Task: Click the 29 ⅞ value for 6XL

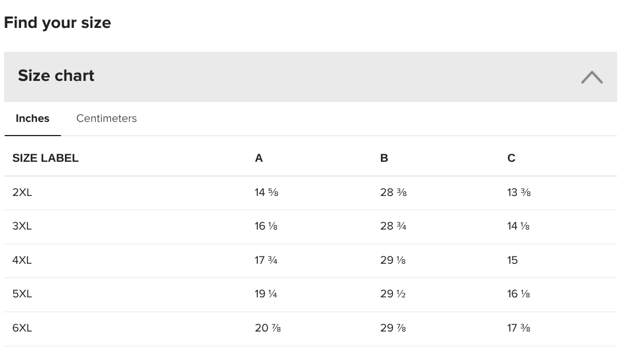Action: click(x=393, y=328)
